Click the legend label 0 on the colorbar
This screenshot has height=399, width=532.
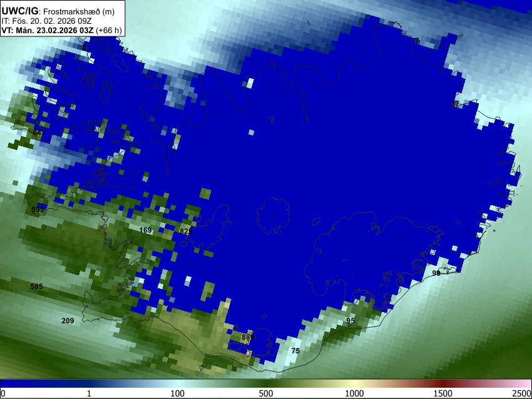[x=3, y=393]
